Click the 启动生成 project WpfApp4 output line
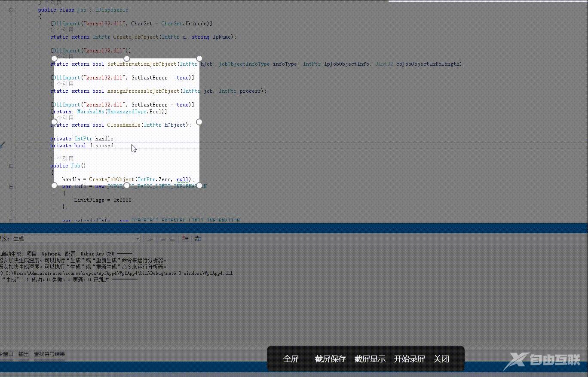The width and height of the screenshot is (588, 377). (66, 254)
